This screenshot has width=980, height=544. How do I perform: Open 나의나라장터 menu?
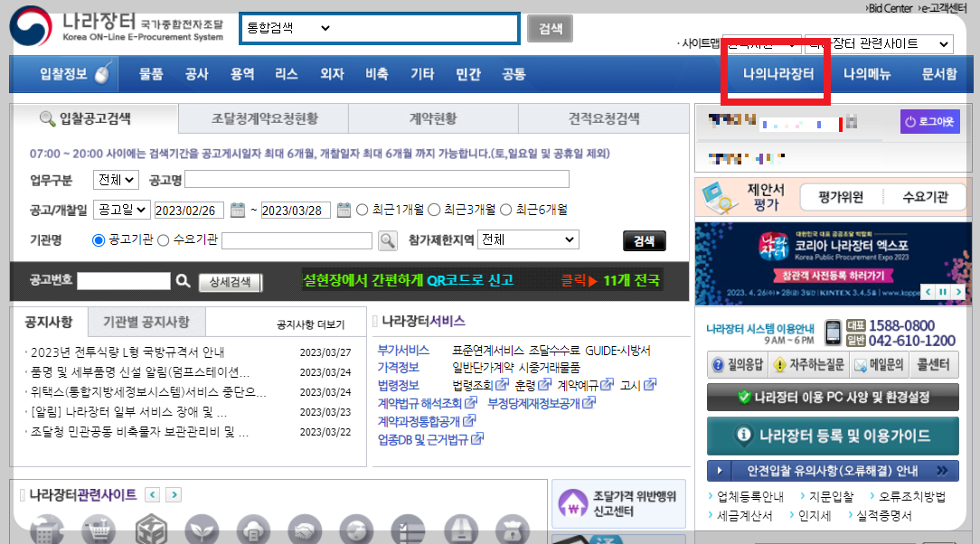pos(778,74)
